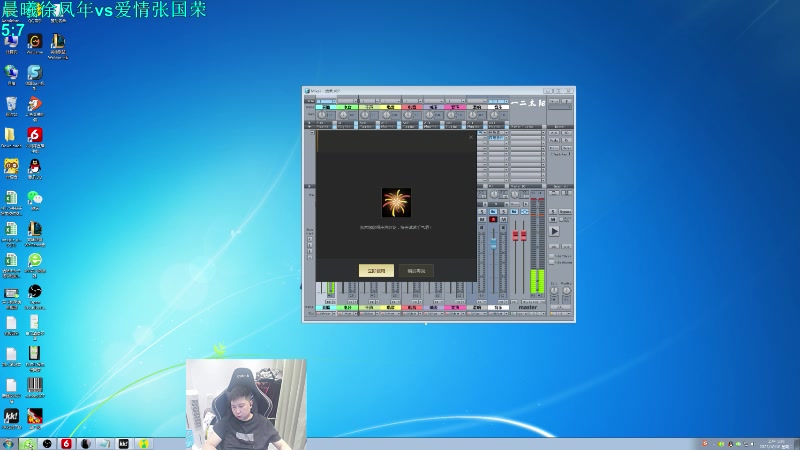800x450 pixels.
Task: Click the Windows Start button
Action: point(8,444)
